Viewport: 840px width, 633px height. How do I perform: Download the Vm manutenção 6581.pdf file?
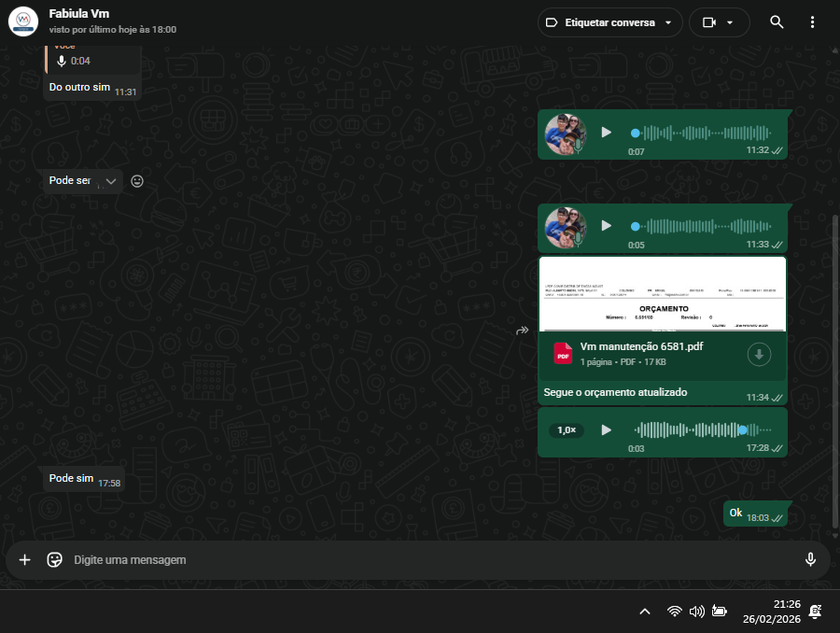tap(759, 354)
